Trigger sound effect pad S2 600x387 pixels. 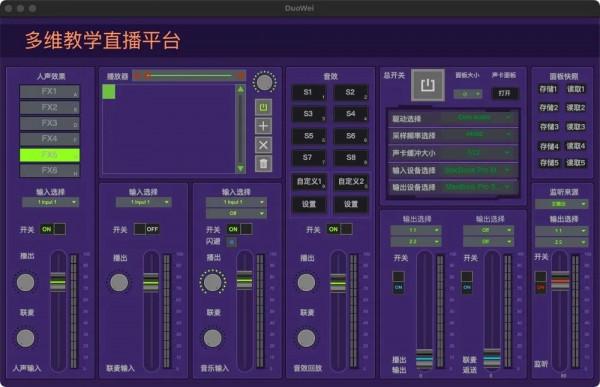[351, 92]
